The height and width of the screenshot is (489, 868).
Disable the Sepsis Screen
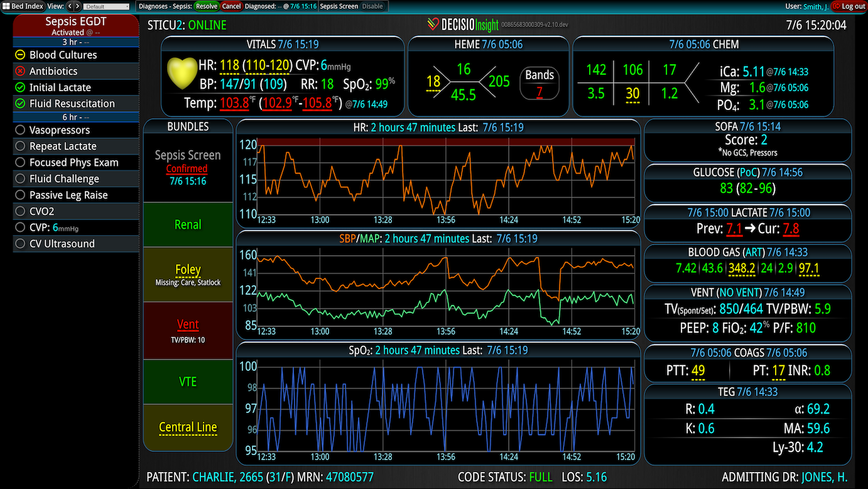[372, 6]
